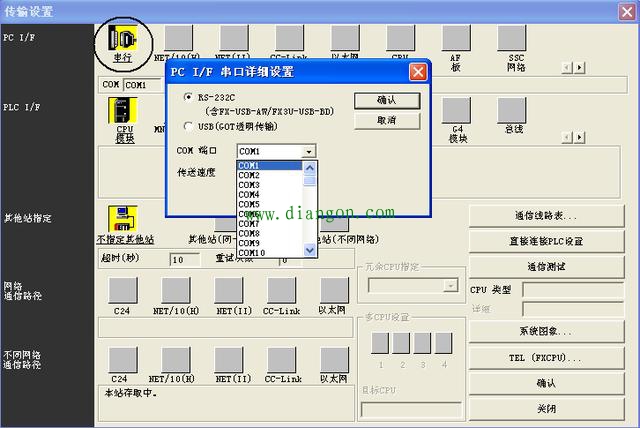The width and height of the screenshot is (640, 428).
Task: Click dropdown list scroll down arrow
Action: tap(310, 250)
